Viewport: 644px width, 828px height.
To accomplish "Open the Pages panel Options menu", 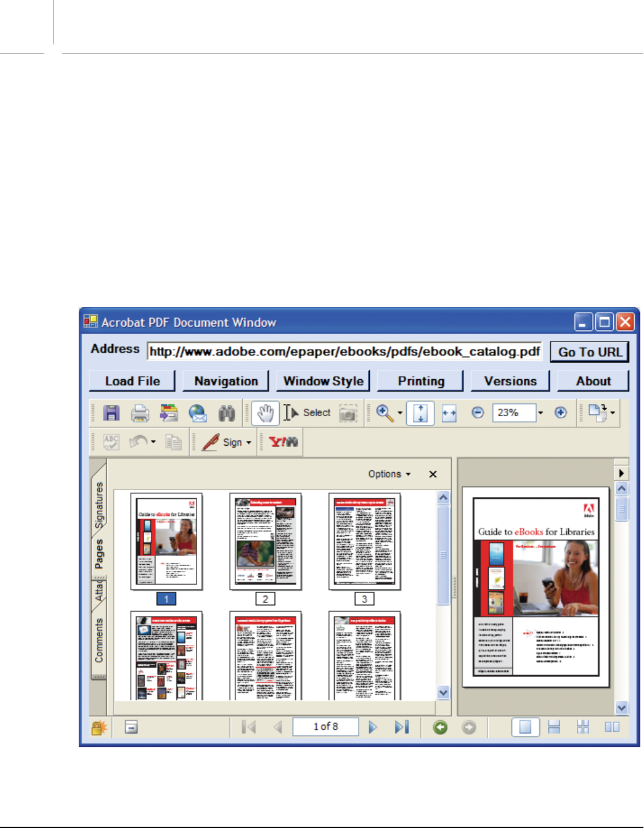I will point(389,473).
